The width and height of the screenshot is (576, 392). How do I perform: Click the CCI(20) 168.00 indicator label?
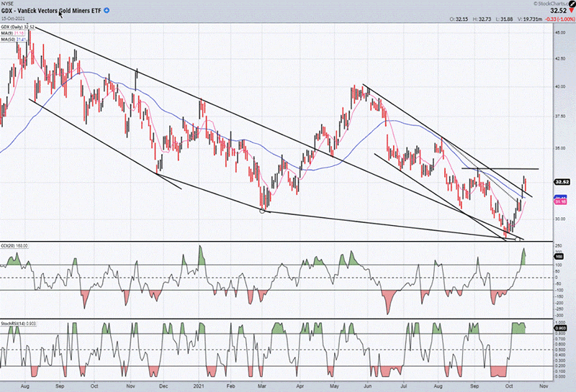pyautogui.click(x=14, y=245)
